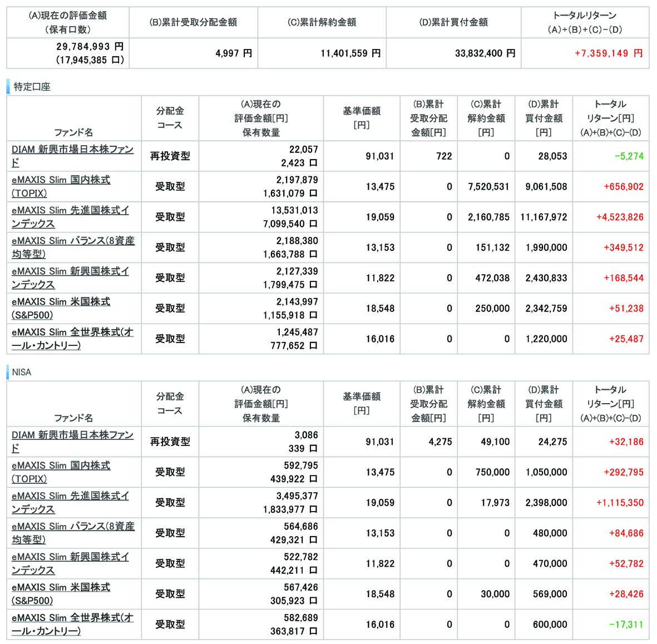Select the 49,100 cancellation amount in NISA
Viewport: 657px width, 644px height.
tap(495, 442)
